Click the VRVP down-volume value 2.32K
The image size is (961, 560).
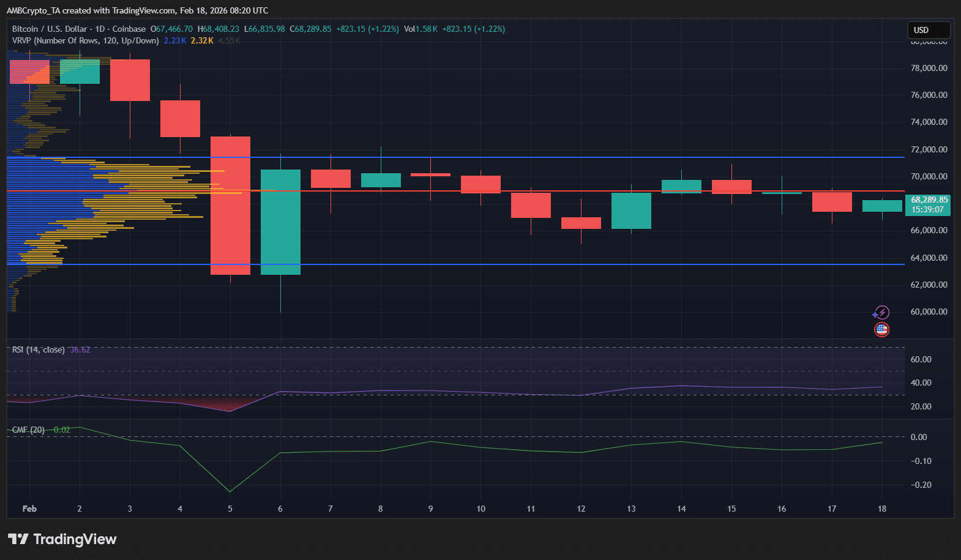click(202, 40)
